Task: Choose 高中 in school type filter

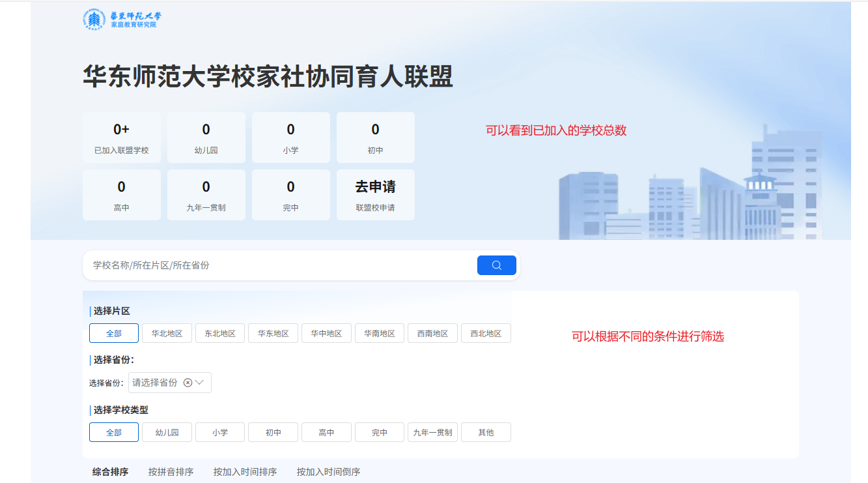Action: tap(326, 432)
